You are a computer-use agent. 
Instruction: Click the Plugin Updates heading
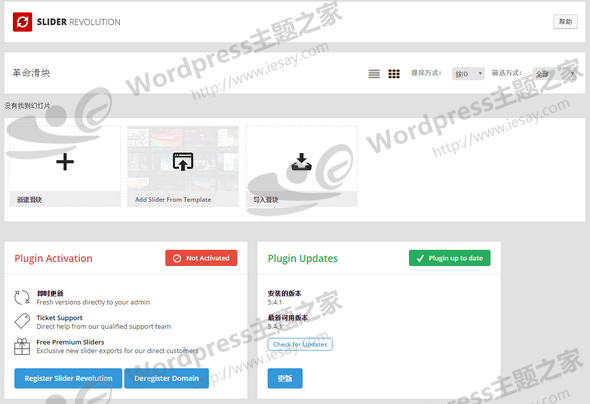coord(303,258)
